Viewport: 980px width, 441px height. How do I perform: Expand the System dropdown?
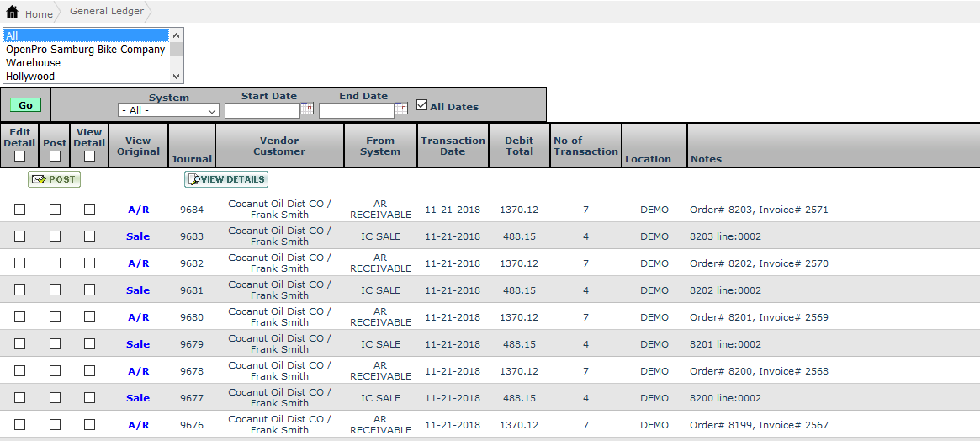point(168,110)
